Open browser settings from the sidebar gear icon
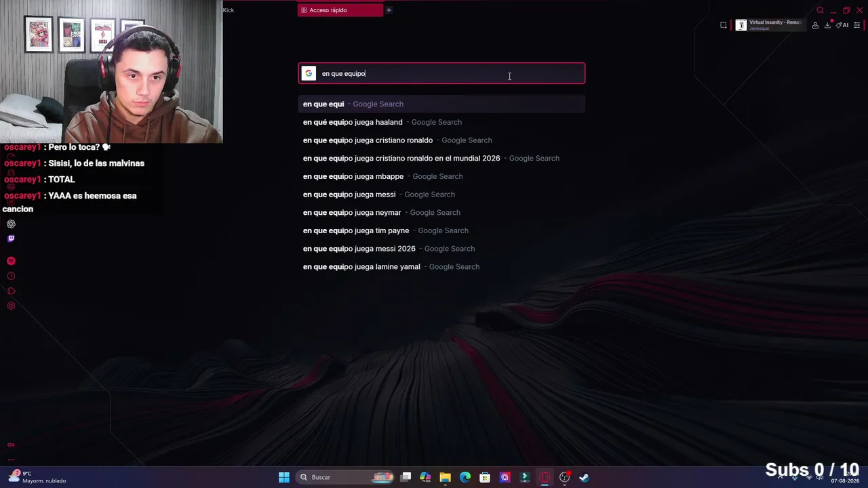The height and width of the screenshot is (488, 868). [x=11, y=306]
